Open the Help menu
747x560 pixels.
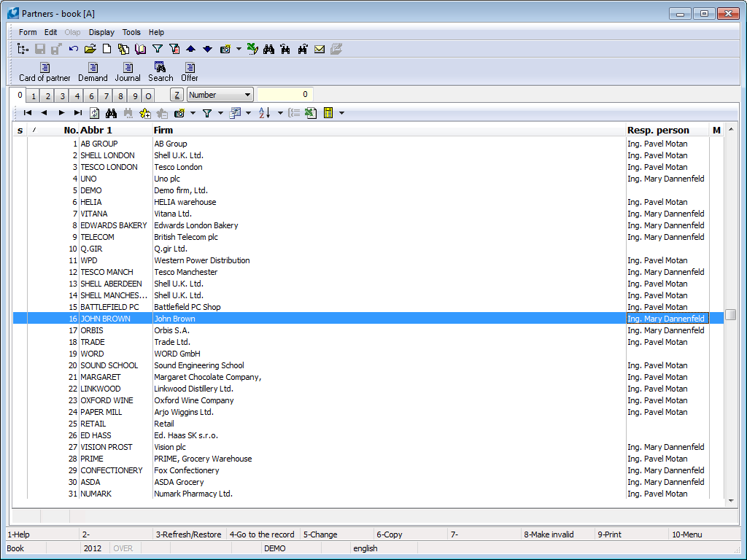tap(156, 32)
